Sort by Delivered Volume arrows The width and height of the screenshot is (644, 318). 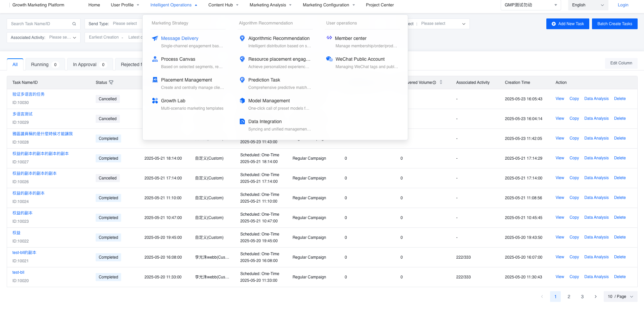(441, 82)
